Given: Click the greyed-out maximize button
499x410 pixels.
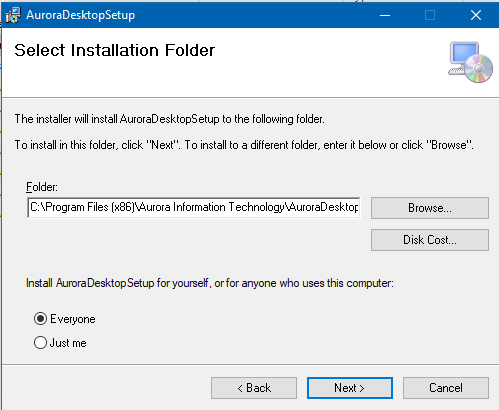Looking at the screenshot, I should [x=430, y=15].
